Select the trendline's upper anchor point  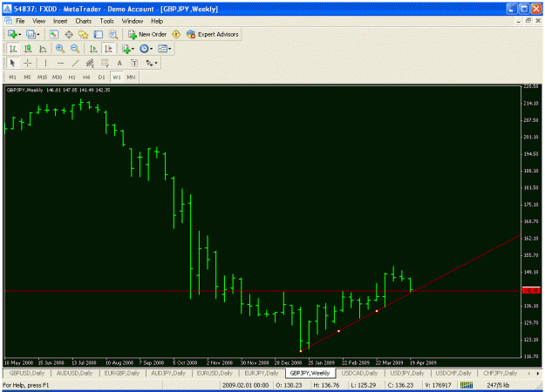click(377, 311)
